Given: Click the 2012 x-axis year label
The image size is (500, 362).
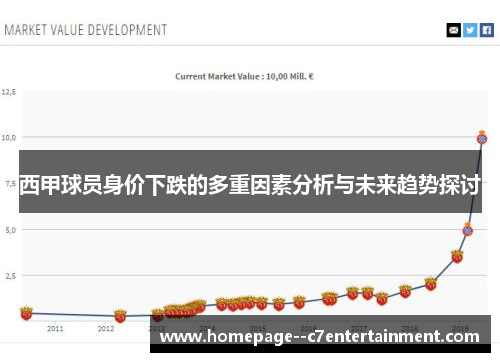Looking at the screenshot, I should [106, 329].
